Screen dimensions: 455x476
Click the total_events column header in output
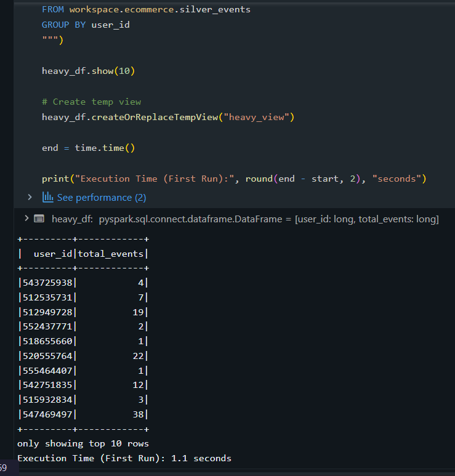[110, 254]
